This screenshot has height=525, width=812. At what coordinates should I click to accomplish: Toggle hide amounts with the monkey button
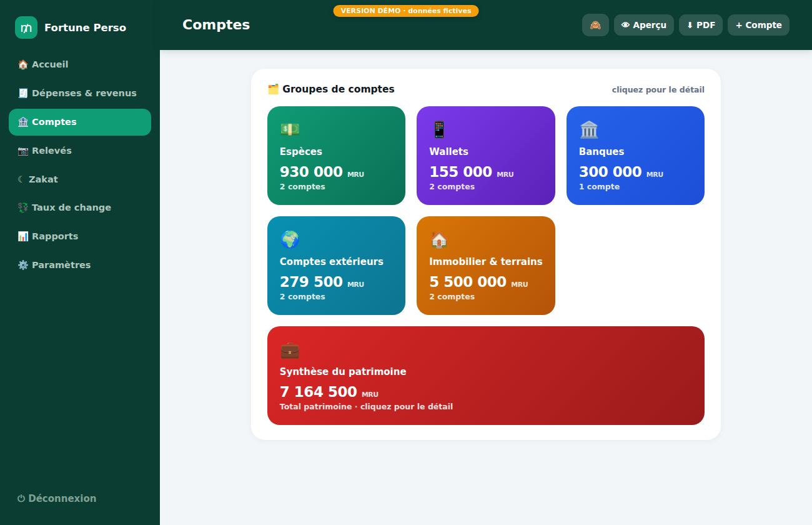pyautogui.click(x=595, y=25)
